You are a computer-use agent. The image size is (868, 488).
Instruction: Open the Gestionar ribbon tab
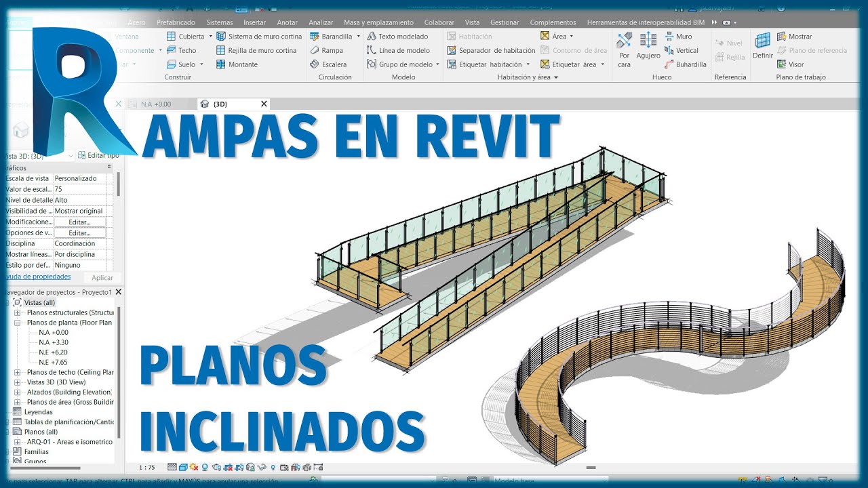tap(505, 22)
